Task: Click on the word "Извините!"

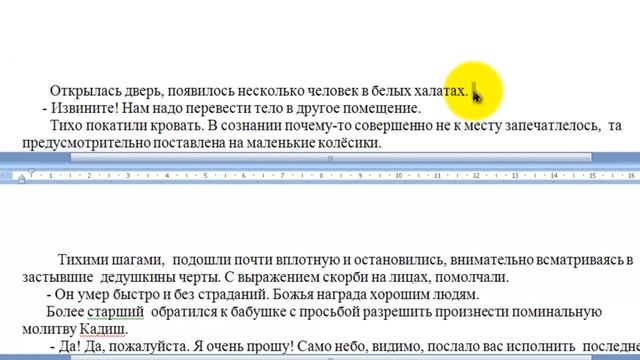Action: pos(85,109)
